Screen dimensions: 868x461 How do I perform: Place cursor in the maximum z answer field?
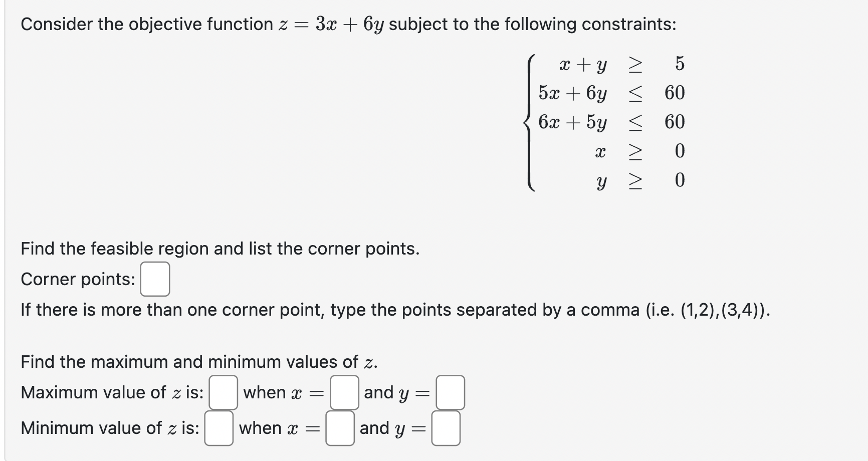[x=223, y=392]
